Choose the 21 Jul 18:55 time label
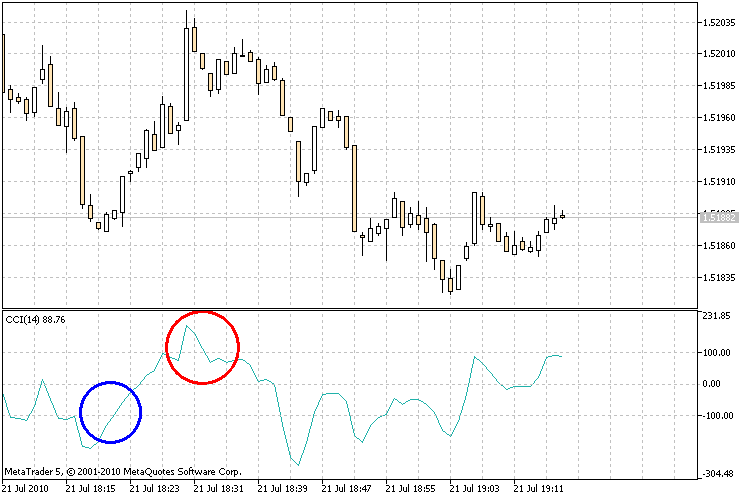The image size is (750, 500). [x=410, y=489]
